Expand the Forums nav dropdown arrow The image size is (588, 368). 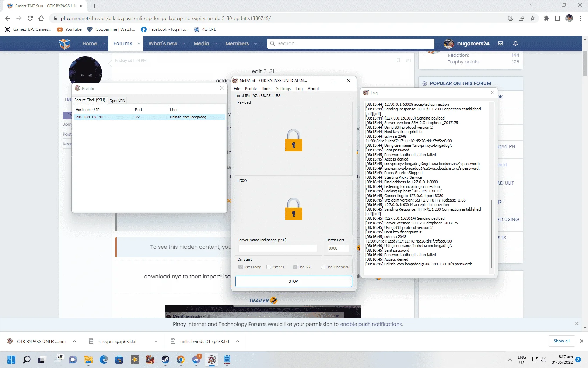pos(139,43)
